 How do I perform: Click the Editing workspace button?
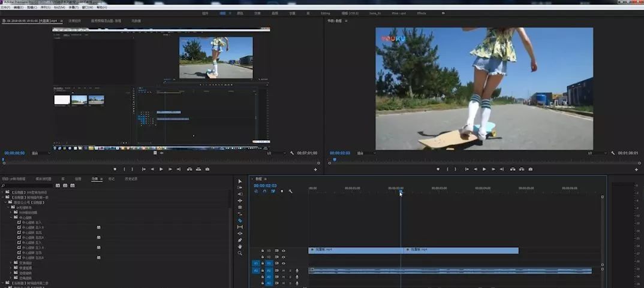pyautogui.click(x=325, y=13)
